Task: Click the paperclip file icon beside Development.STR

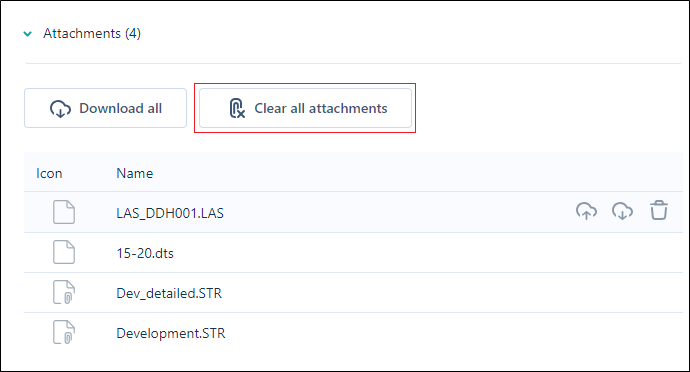Action: click(64, 332)
